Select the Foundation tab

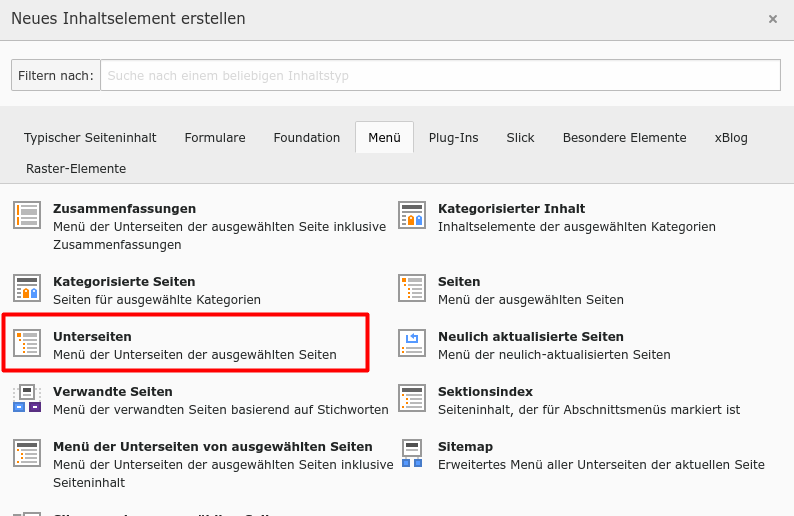point(307,138)
